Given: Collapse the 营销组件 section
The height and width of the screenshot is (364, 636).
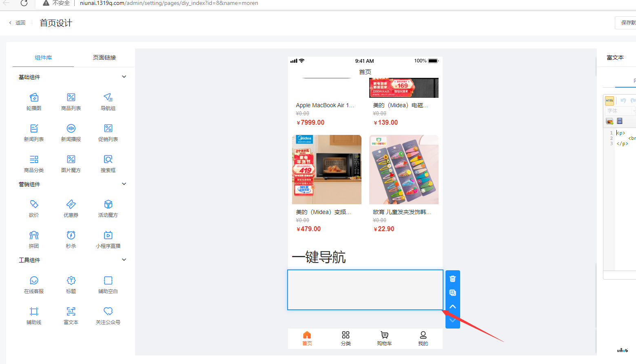Looking at the screenshot, I should (x=124, y=184).
